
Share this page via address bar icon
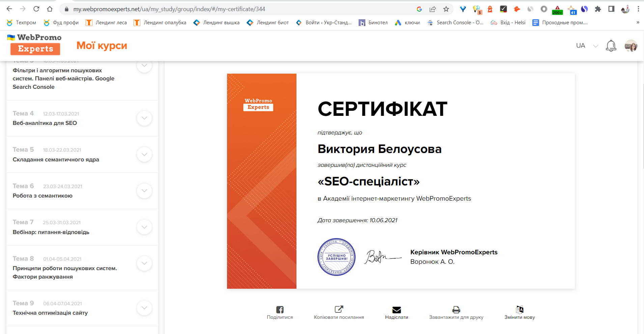432,9
